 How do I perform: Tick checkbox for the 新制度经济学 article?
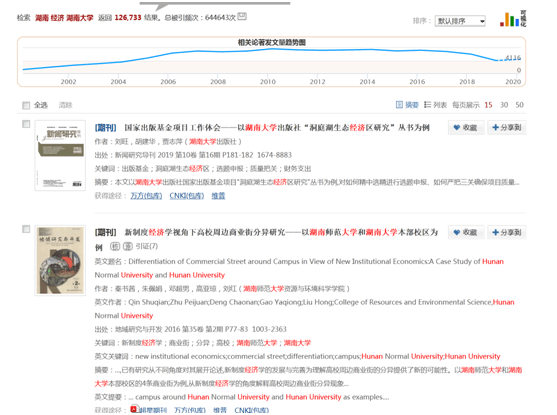coord(26,229)
